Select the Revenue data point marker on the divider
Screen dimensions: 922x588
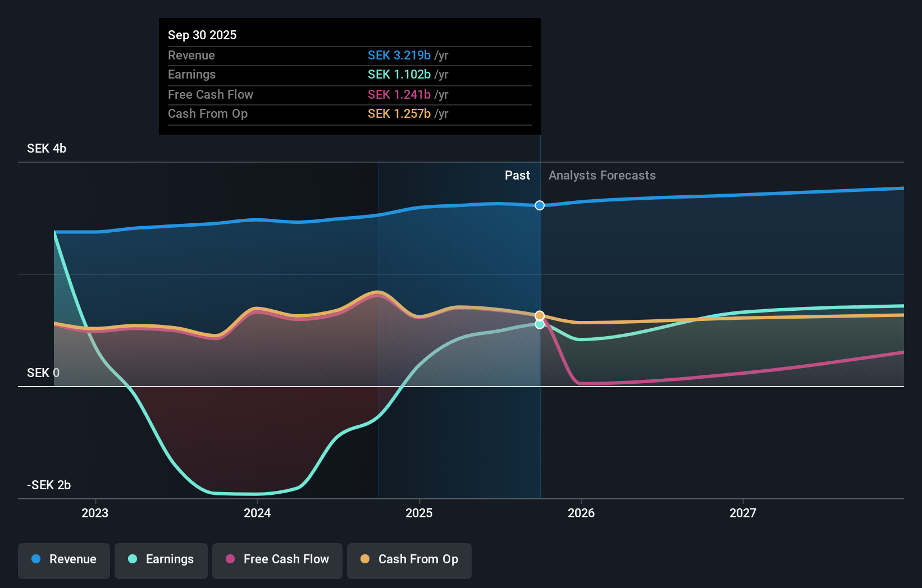(x=540, y=205)
